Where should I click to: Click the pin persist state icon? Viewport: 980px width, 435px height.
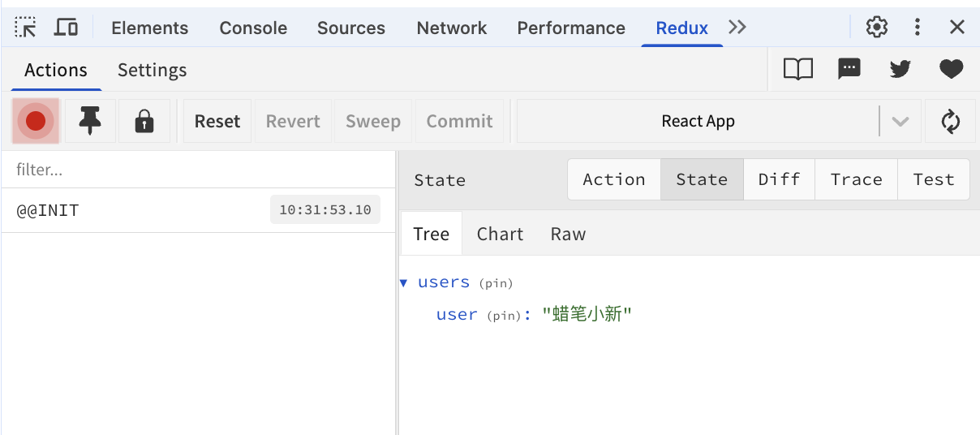(x=90, y=122)
